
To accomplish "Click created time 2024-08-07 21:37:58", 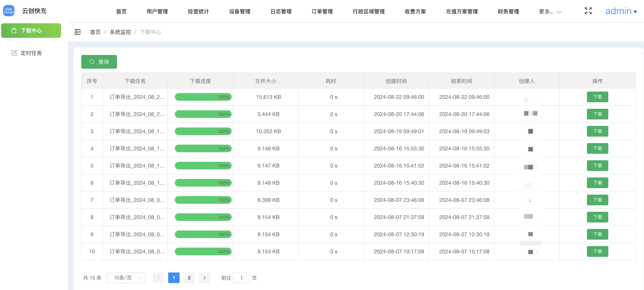I will (399, 217).
